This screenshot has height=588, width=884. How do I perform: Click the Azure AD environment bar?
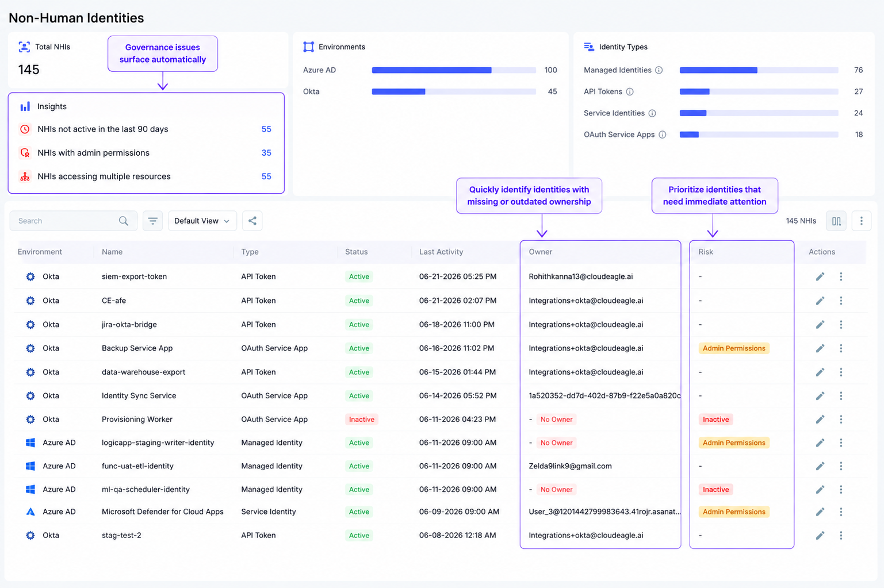[x=454, y=70]
